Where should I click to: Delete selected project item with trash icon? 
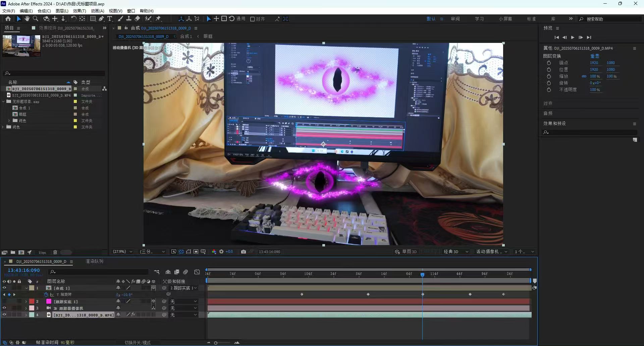pyautogui.click(x=55, y=252)
